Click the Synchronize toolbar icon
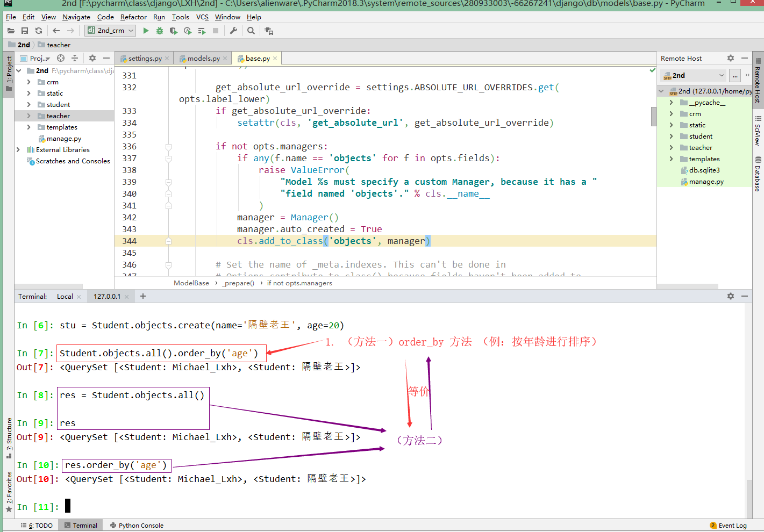This screenshot has width=764, height=532. (39, 31)
